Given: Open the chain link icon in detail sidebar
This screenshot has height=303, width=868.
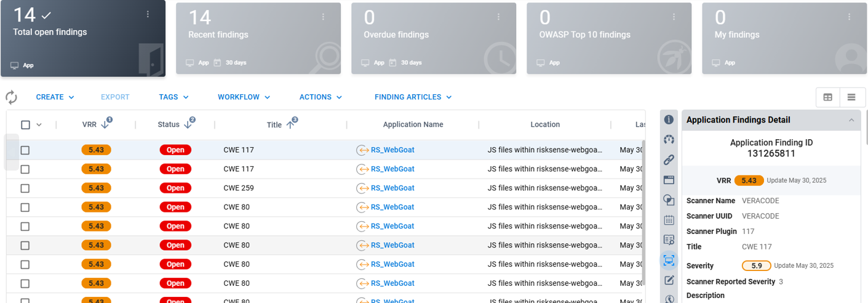Looking at the screenshot, I should 669,160.
